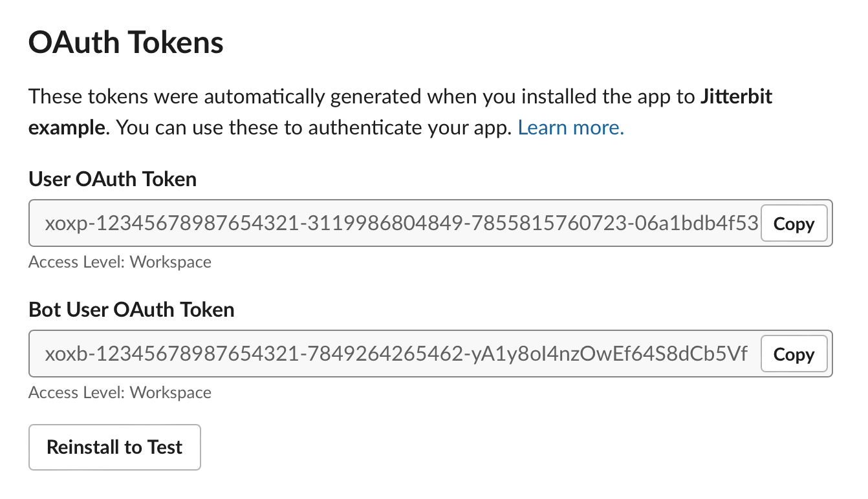Click the Copy button beside the user token
The image size is (868, 499).
pyautogui.click(x=794, y=223)
